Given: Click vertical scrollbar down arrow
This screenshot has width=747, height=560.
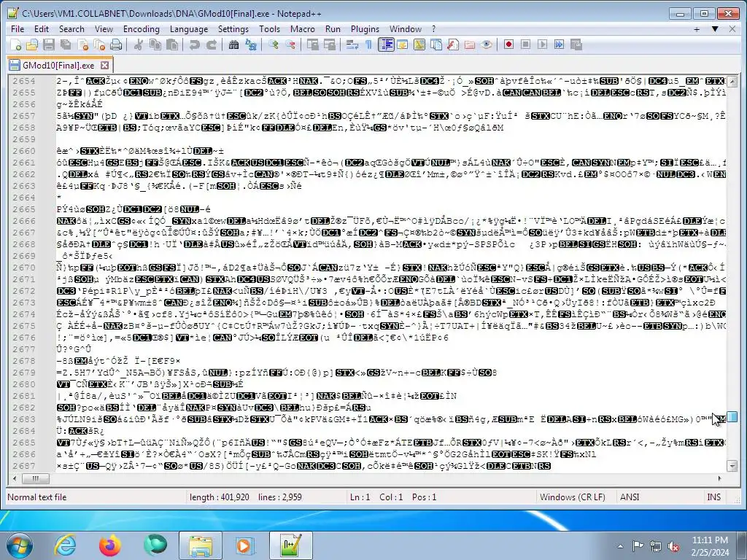Looking at the screenshot, I should [732, 466].
